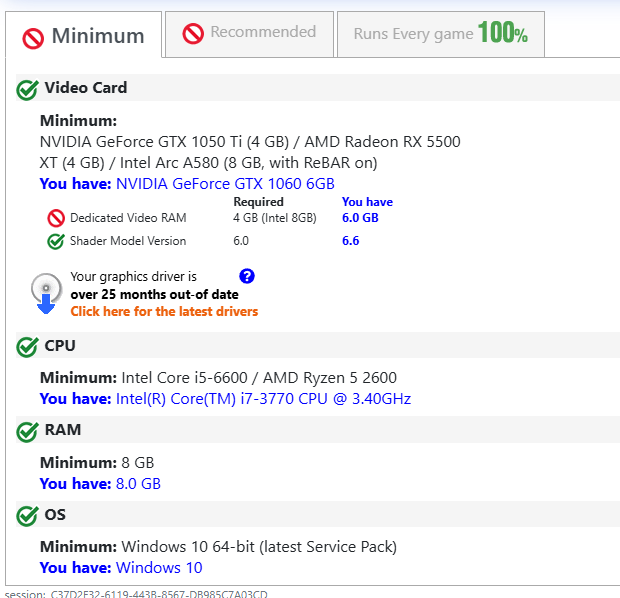The width and height of the screenshot is (620, 598).
Task: Click the CPU section heading
Action: pyautogui.click(x=60, y=346)
